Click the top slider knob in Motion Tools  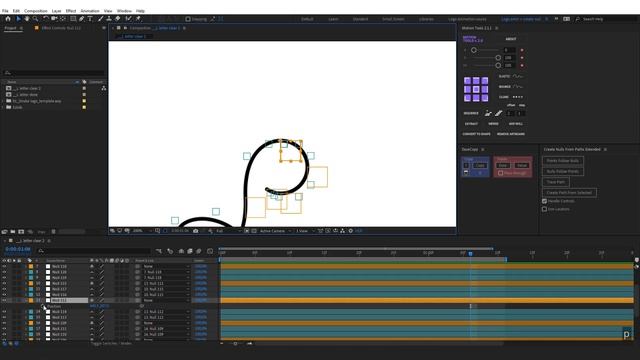coord(474,50)
